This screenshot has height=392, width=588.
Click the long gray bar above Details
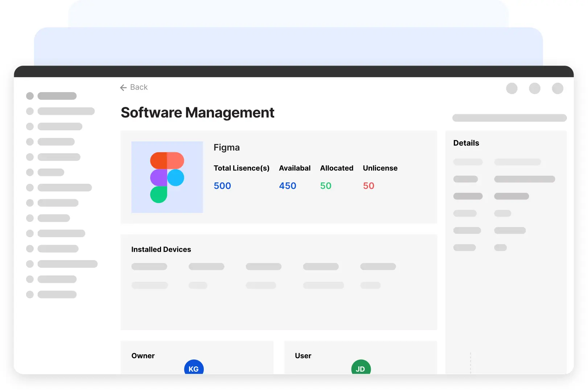tap(509, 118)
